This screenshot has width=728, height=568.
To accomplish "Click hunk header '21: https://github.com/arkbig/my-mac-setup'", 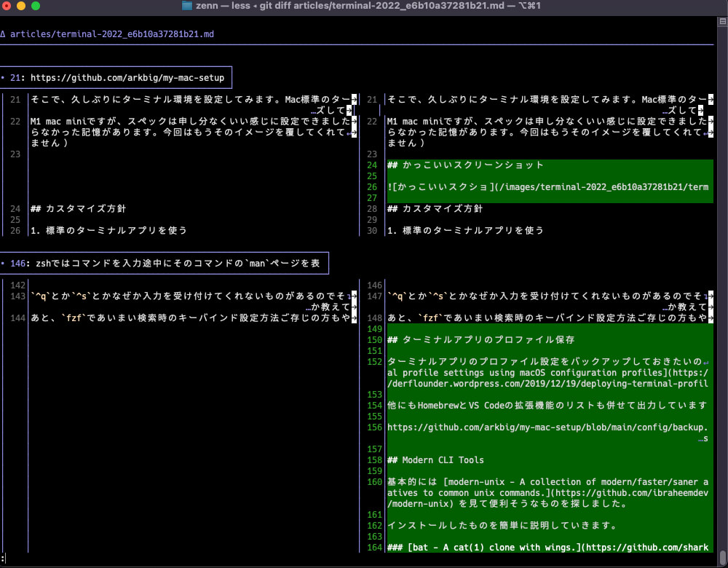I will [x=117, y=78].
